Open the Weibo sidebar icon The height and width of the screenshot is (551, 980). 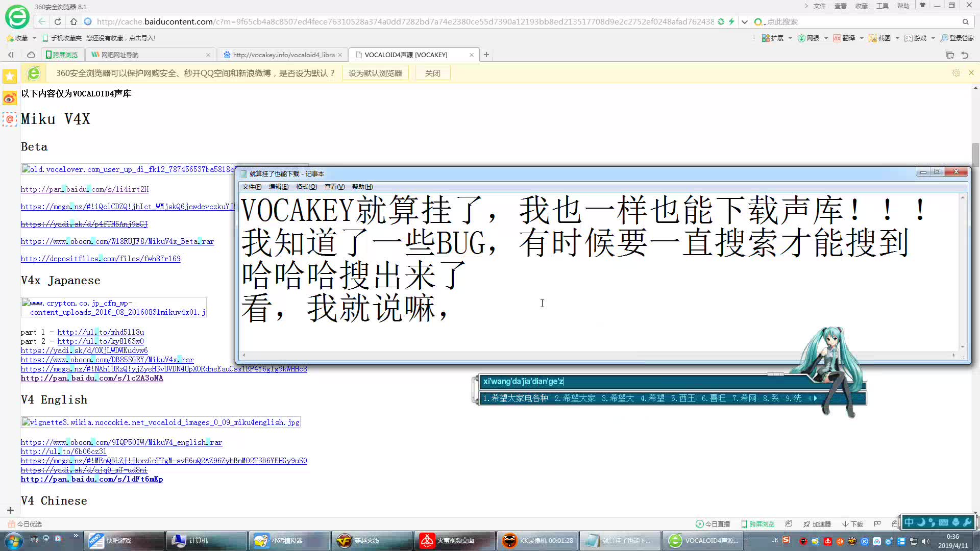click(x=10, y=98)
